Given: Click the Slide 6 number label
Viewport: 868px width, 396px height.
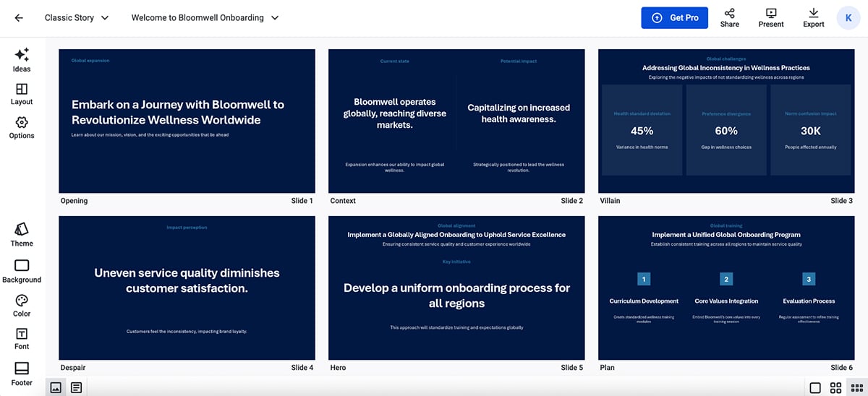Looking at the screenshot, I should (x=841, y=368).
